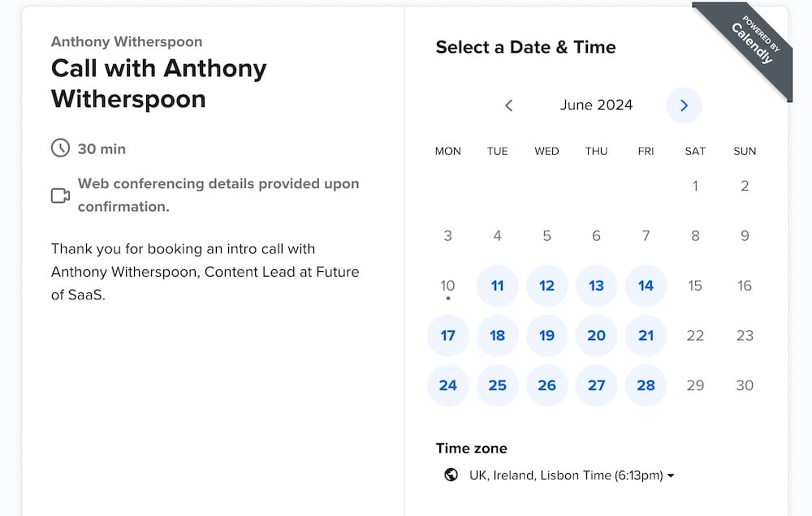Click the Call with Anthony Witherspoon heading
812x516 pixels.
click(x=158, y=84)
